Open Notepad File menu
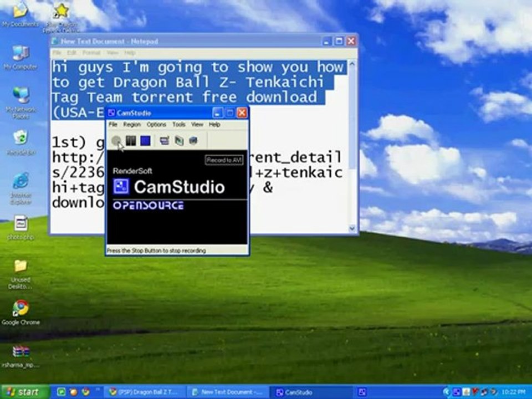This screenshot has height=399, width=532. pyautogui.click(x=57, y=53)
